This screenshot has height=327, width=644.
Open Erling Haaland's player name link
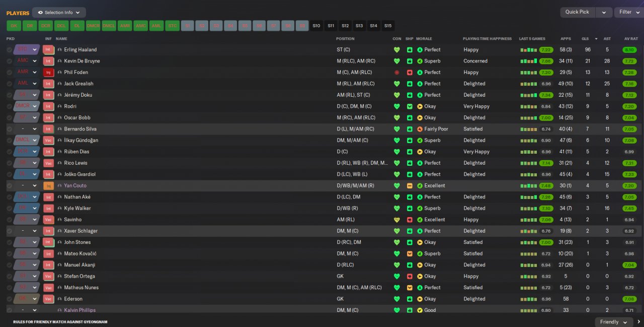click(x=80, y=50)
